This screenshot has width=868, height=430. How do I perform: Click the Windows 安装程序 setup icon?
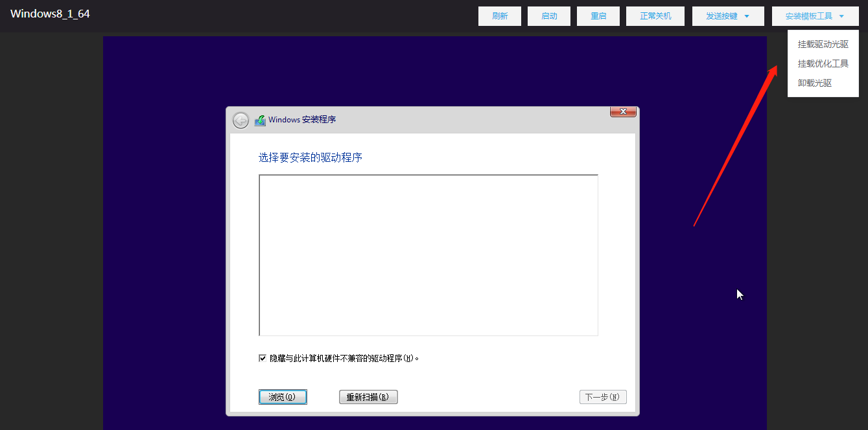tap(260, 120)
